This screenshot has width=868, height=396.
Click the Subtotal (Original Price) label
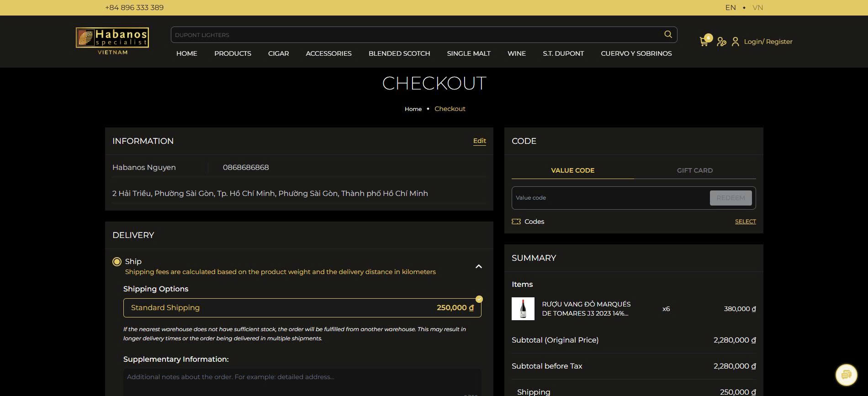pyautogui.click(x=555, y=340)
